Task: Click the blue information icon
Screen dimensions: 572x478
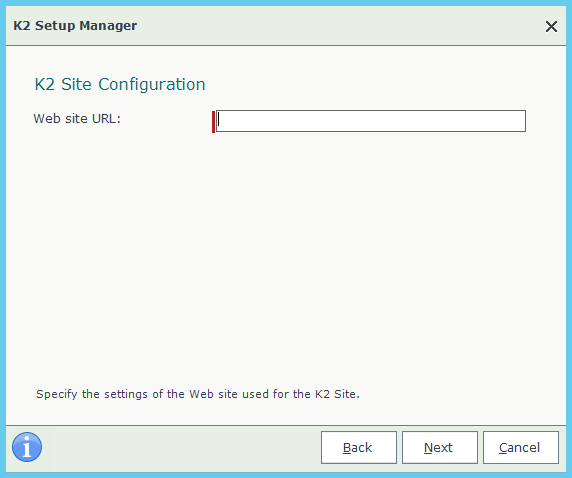Action: click(27, 447)
